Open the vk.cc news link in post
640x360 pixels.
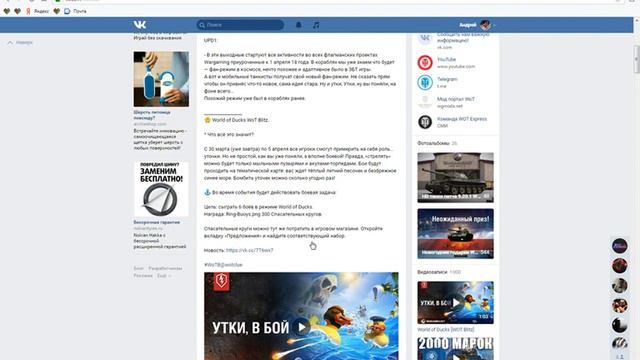(x=249, y=250)
